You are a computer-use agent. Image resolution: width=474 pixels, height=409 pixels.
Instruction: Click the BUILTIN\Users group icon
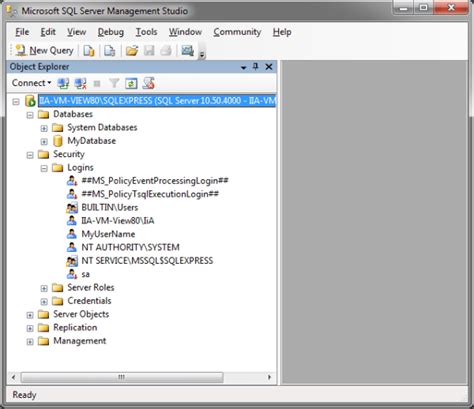[72, 208]
